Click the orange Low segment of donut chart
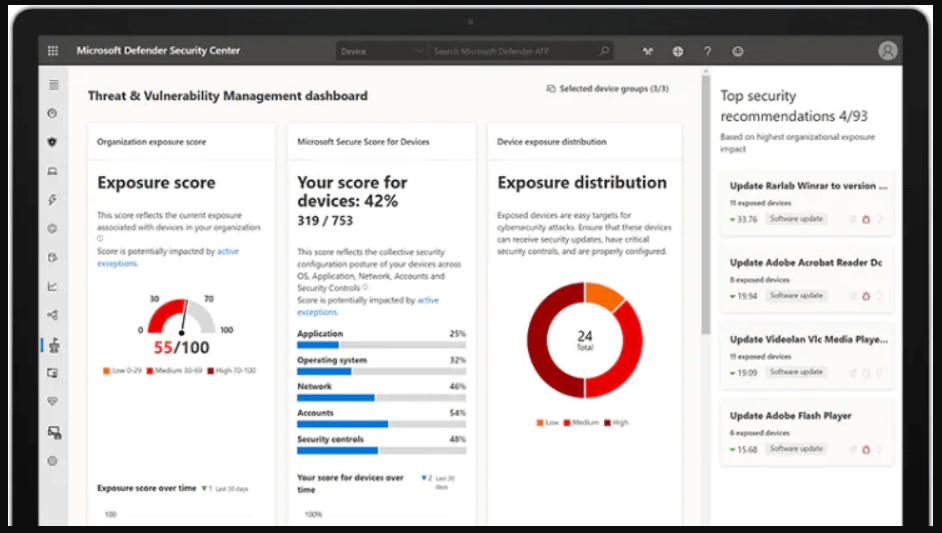This screenshot has width=942, height=533. pyautogui.click(x=604, y=295)
